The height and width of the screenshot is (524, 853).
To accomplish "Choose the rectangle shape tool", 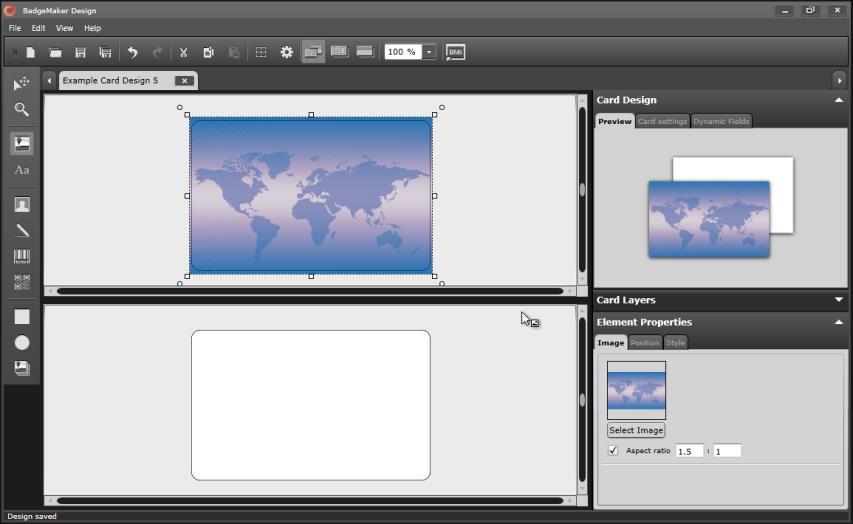I will (22, 317).
